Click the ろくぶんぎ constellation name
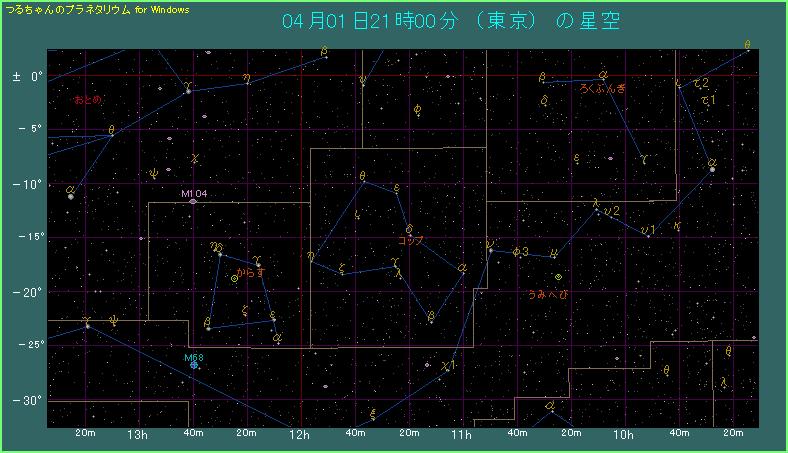The height and width of the screenshot is (453, 788). click(603, 89)
